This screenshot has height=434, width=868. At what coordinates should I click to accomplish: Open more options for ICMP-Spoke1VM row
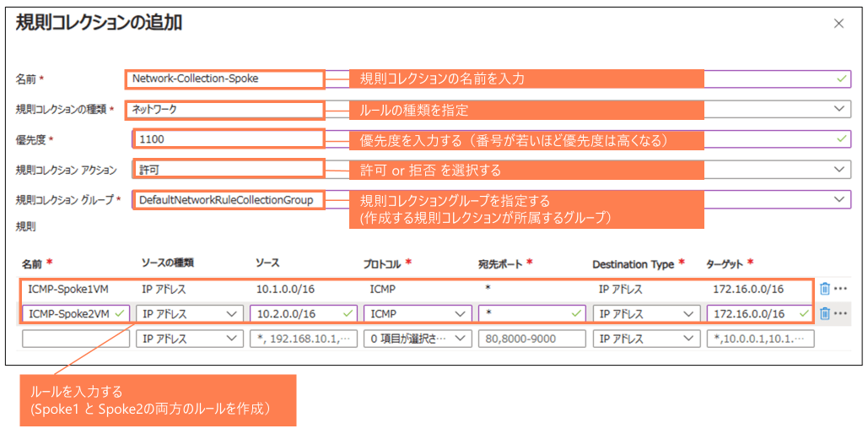click(x=840, y=289)
